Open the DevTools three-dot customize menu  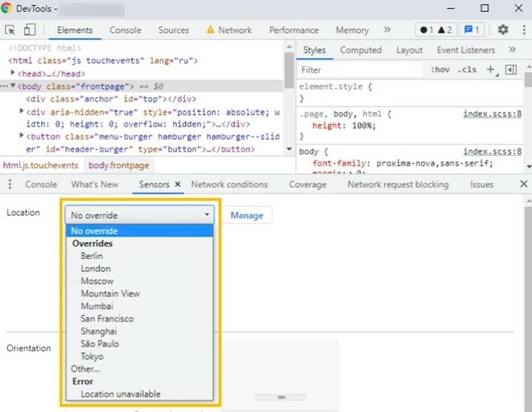pos(524,30)
